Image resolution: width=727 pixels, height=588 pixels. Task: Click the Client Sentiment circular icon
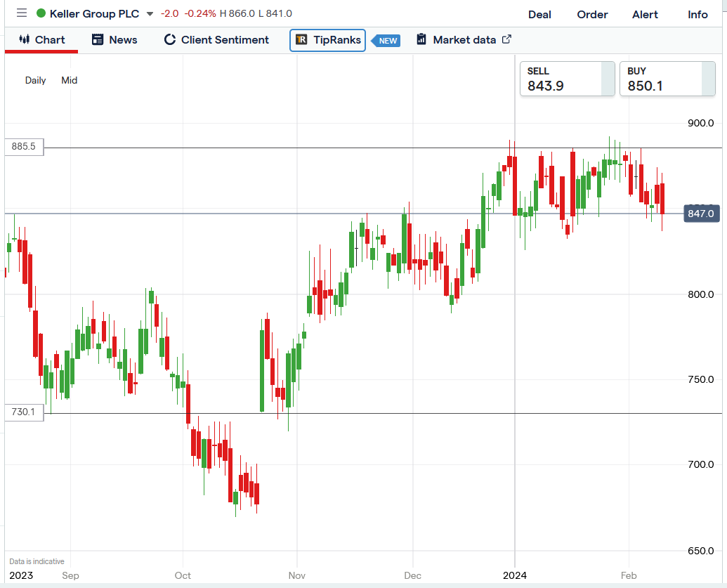170,39
